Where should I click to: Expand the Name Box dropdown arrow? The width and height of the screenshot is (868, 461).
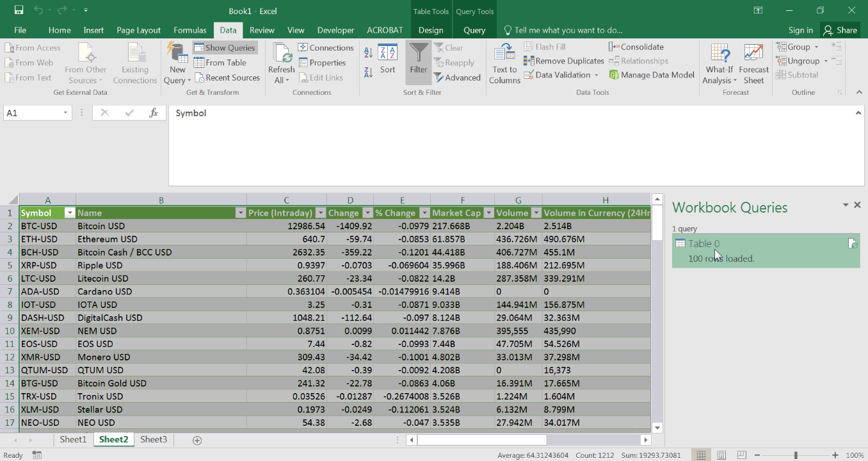(x=65, y=113)
